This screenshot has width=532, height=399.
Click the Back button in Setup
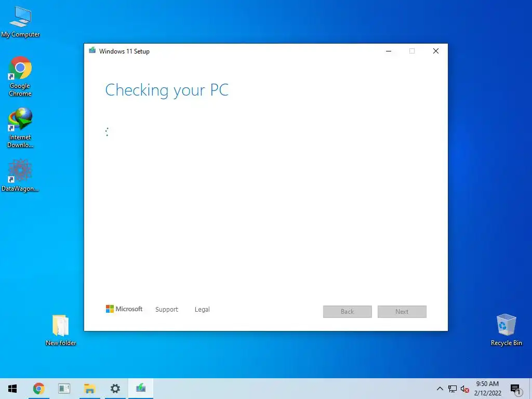pyautogui.click(x=348, y=312)
